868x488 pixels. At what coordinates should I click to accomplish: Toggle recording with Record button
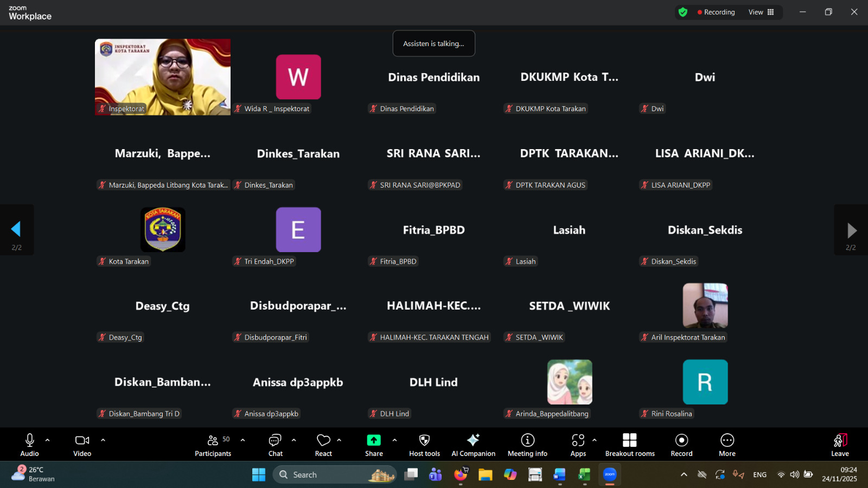(681, 445)
